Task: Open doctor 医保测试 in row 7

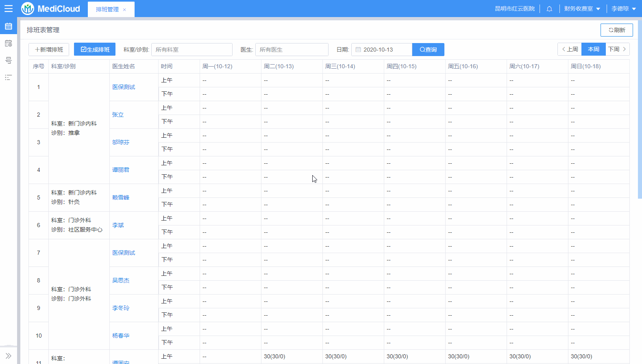Action: [124, 253]
